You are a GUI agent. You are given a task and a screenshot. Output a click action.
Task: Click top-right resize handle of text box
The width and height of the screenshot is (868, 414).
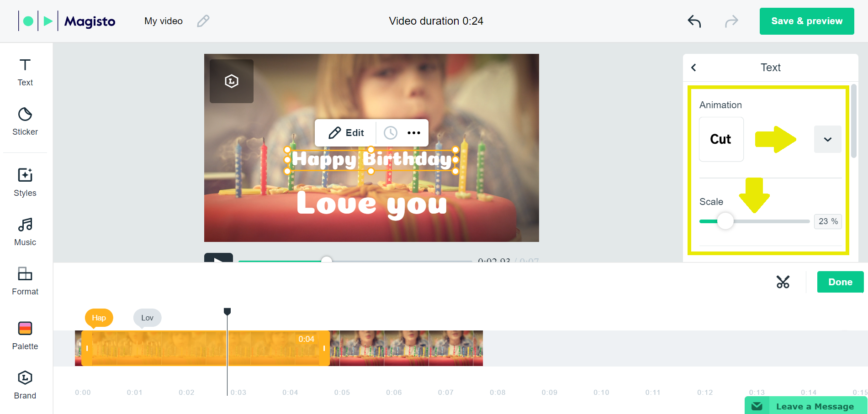point(455,150)
